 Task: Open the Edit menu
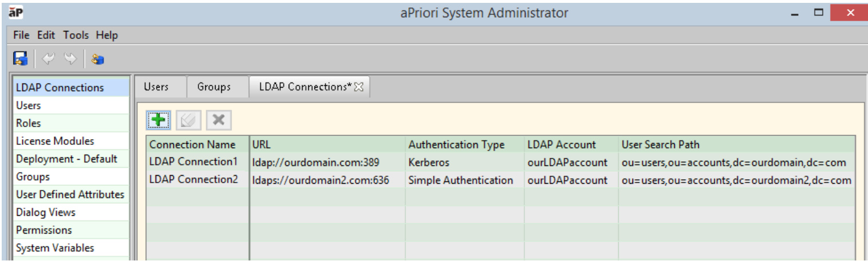pyautogui.click(x=46, y=35)
